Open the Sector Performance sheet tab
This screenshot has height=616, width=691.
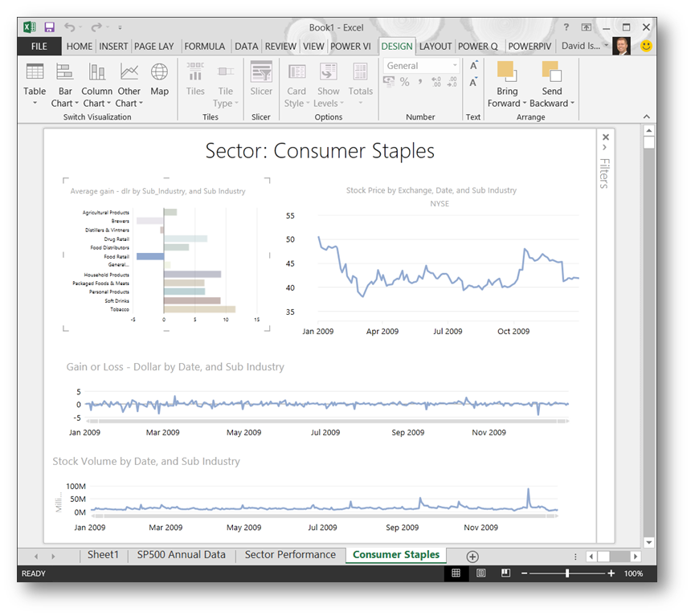coord(290,555)
